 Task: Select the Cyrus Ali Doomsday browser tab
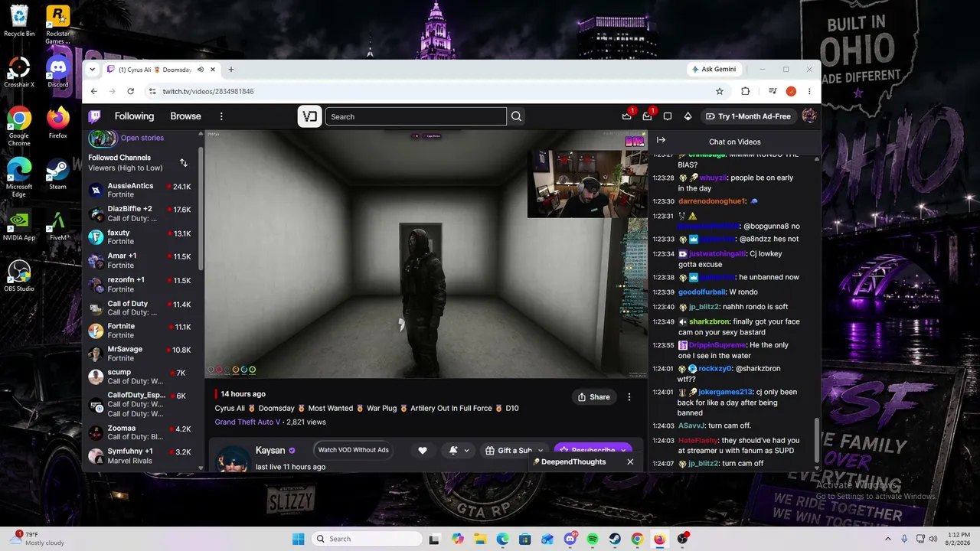click(x=162, y=70)
